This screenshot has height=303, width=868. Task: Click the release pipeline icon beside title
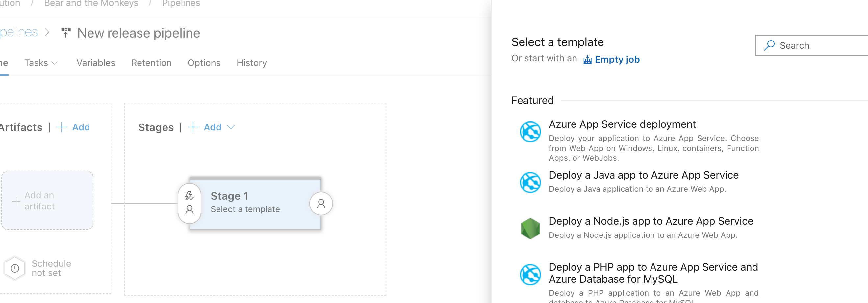(x=66, y=33)
